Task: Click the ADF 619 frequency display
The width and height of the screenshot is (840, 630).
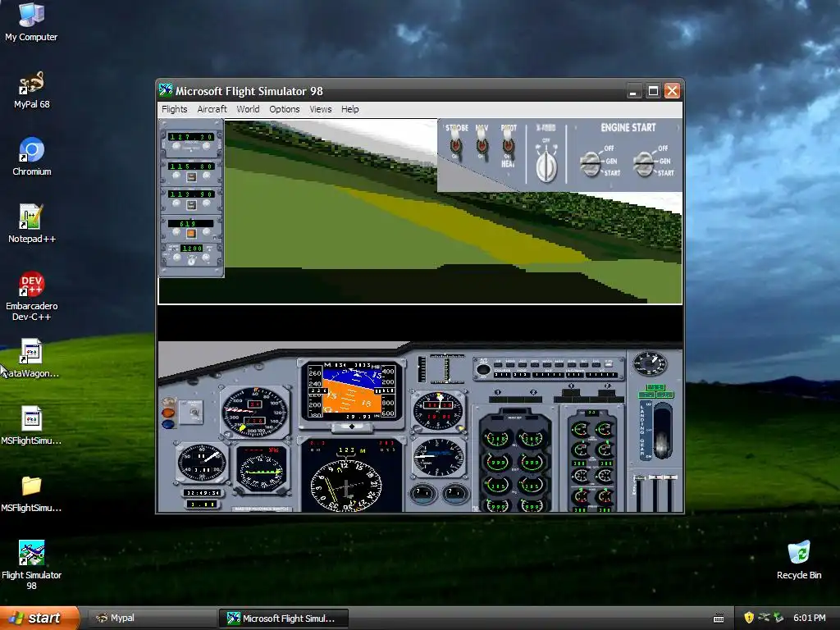Action: point(190,223)
